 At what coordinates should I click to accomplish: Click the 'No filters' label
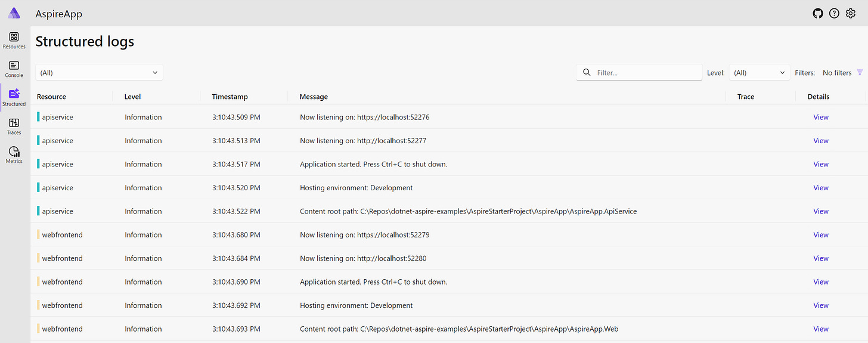click(x=837, y=73)
